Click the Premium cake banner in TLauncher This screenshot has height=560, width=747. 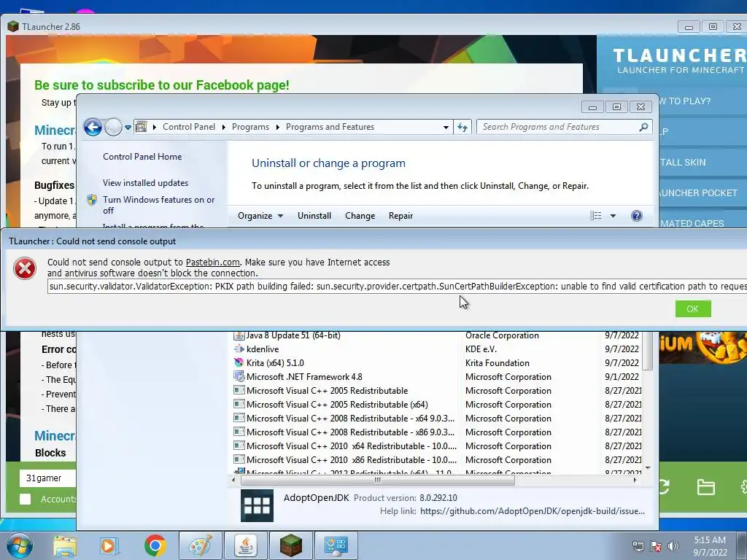(703, 346)
